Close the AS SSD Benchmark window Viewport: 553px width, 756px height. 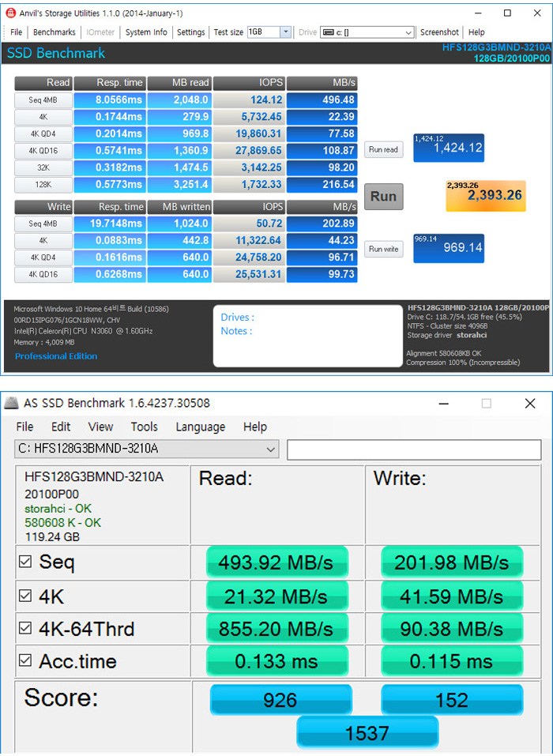[x=530, y=404]
